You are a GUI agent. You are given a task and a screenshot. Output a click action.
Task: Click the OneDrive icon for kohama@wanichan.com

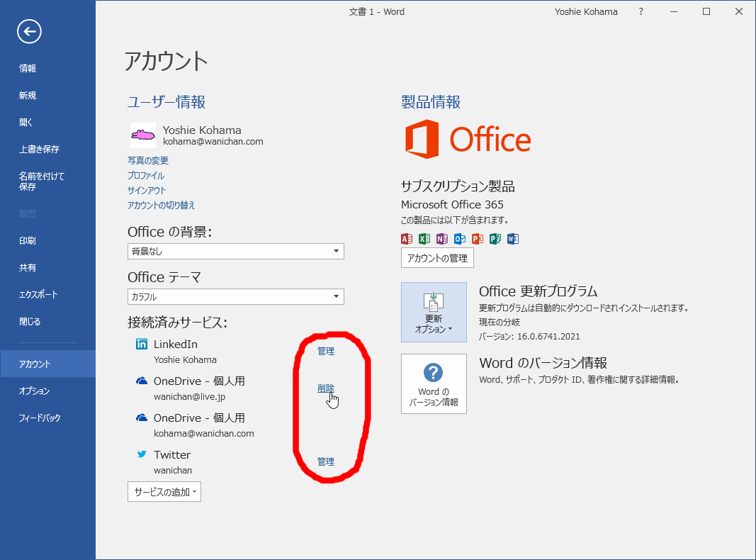click(141, 418)
